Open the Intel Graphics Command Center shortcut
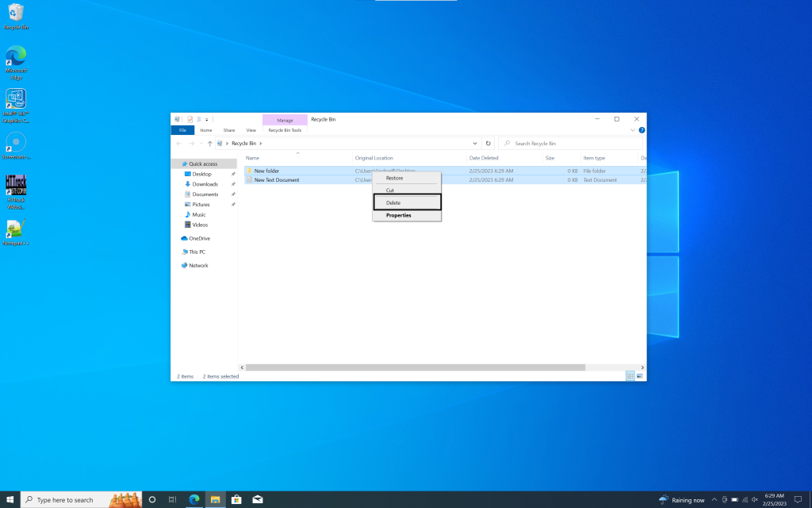This screenshot has height=508, width=812. (x=16, y=106)
